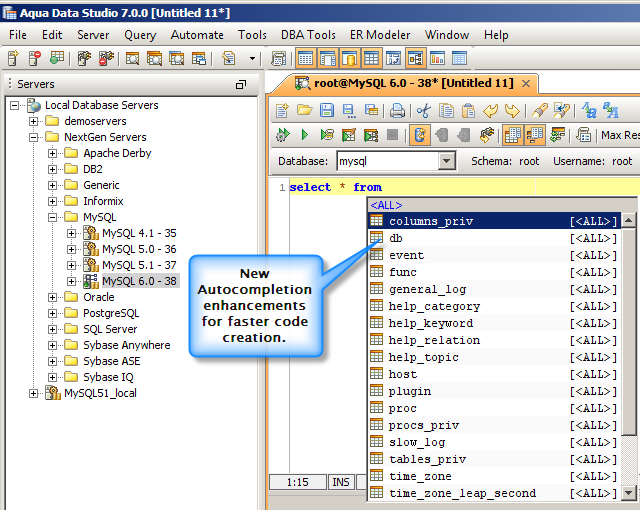Click the Copy icon in query toolbar
Image resolution: width=640 pixels, height=510 pixels.
tap(446, 110)
